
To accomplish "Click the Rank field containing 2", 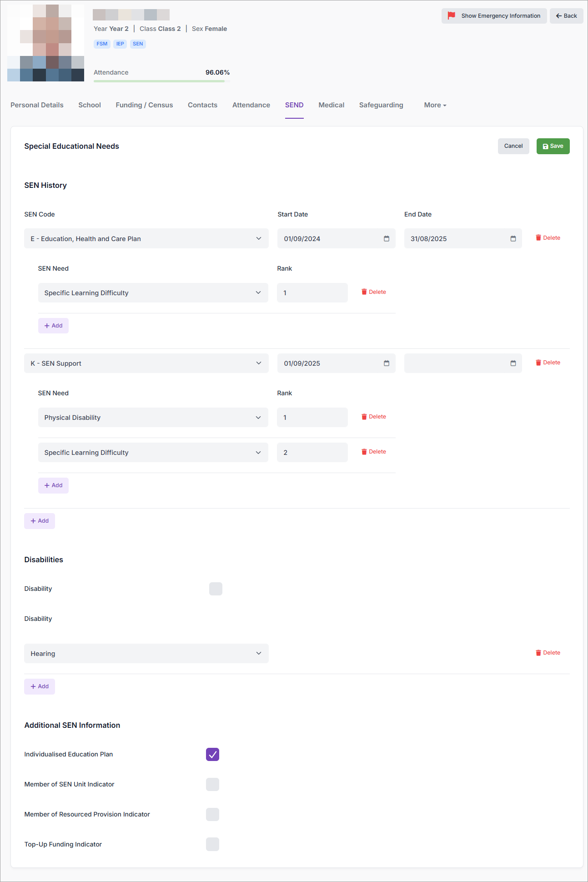I will 312,453.
